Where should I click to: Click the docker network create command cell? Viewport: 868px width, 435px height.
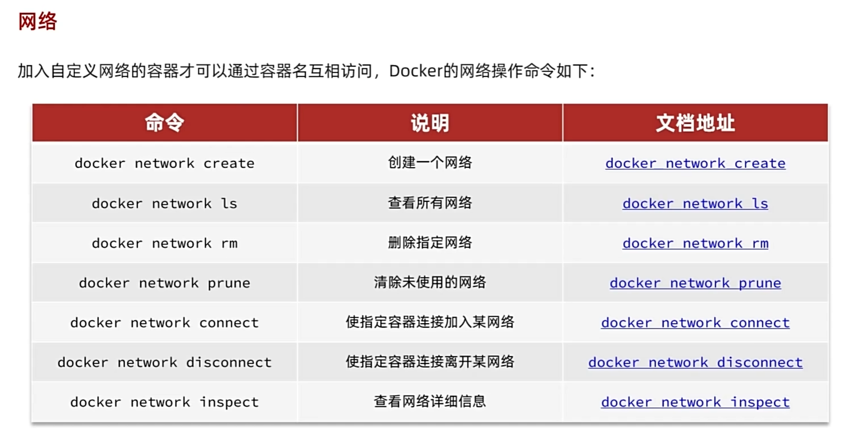click(x=164, y=163)
